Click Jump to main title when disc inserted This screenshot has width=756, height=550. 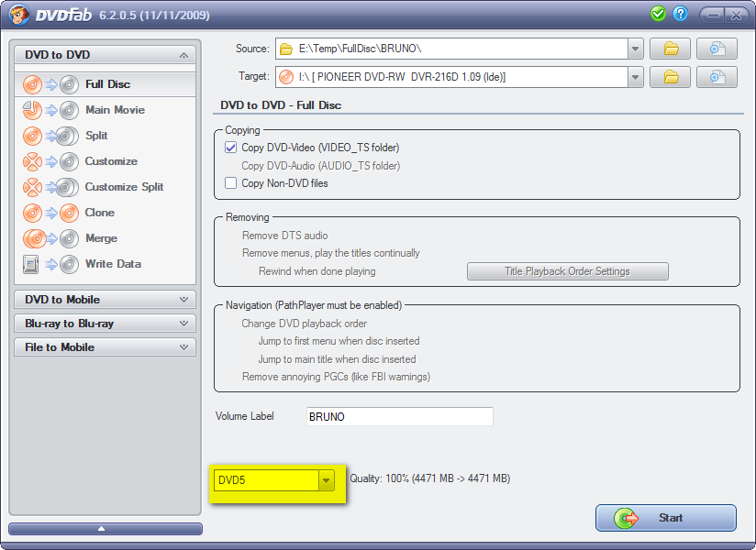pos(337,359)
